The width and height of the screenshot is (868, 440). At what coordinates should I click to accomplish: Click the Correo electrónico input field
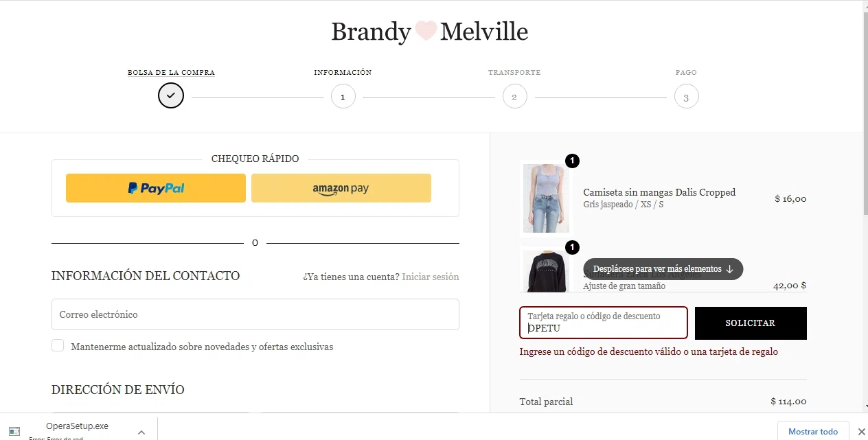[x=255, y=314]
